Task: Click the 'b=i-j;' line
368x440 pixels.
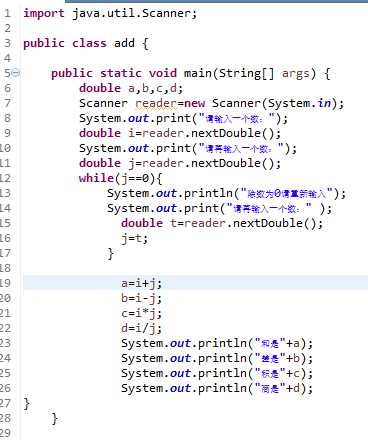Action: [141, 299]
